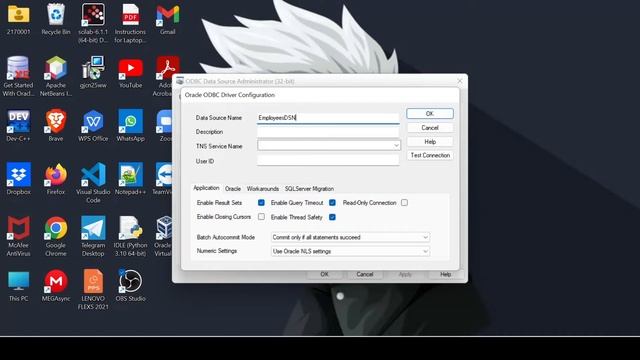Focus the Description text field
Image resolution: width=640 pixels, height=360 pixels.
(328, 131)
